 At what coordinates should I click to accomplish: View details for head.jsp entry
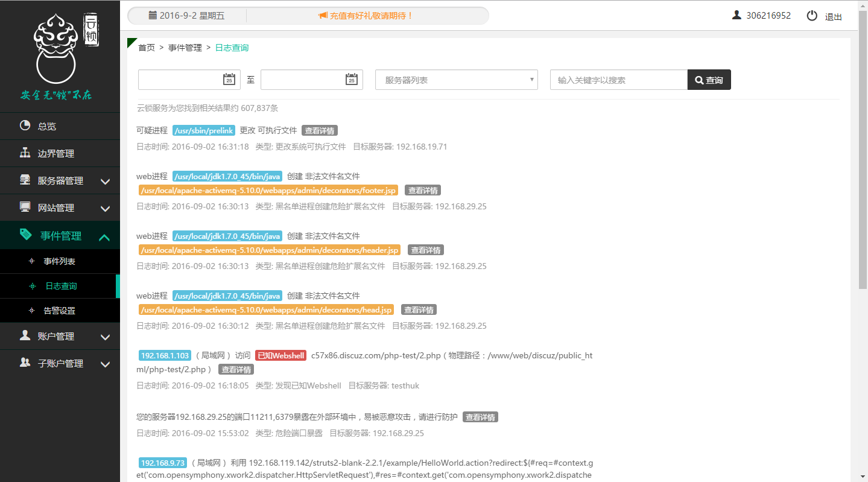[419, 309]
